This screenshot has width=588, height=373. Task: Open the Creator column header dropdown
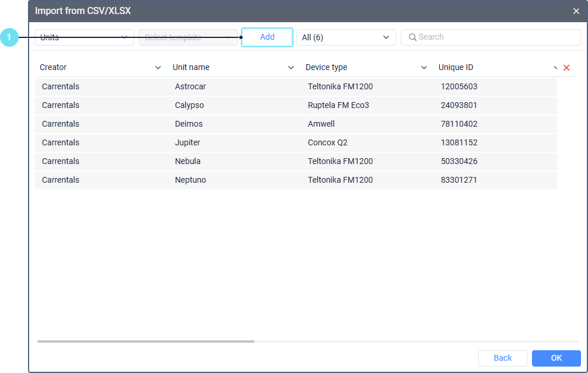(x=158, y=68)
